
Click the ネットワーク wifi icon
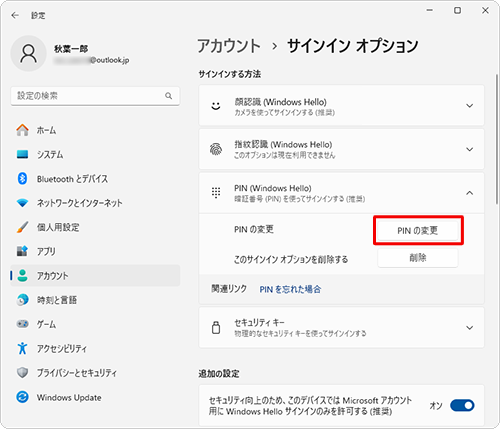22,203
